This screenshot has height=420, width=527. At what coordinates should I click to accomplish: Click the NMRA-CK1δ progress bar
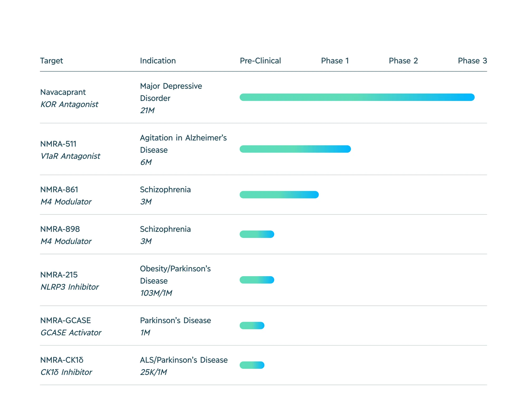(251, 365)
